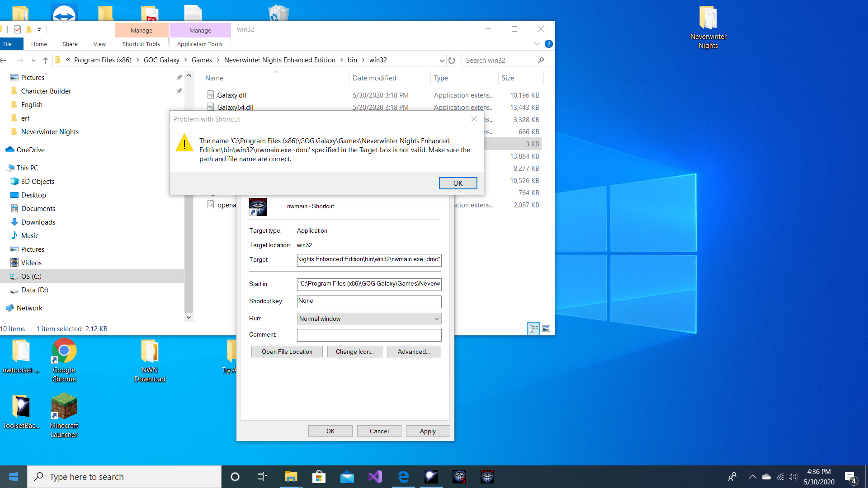Click the Target input field
Image resolution: width=868 pixels, height=488 pixels.
pyautogui.click(x=369, y=259)
